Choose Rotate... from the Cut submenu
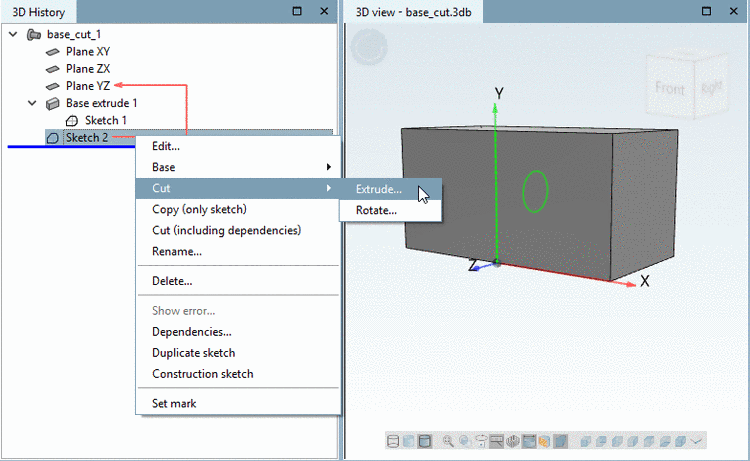 pyautogui.click(x=390, y=210)
